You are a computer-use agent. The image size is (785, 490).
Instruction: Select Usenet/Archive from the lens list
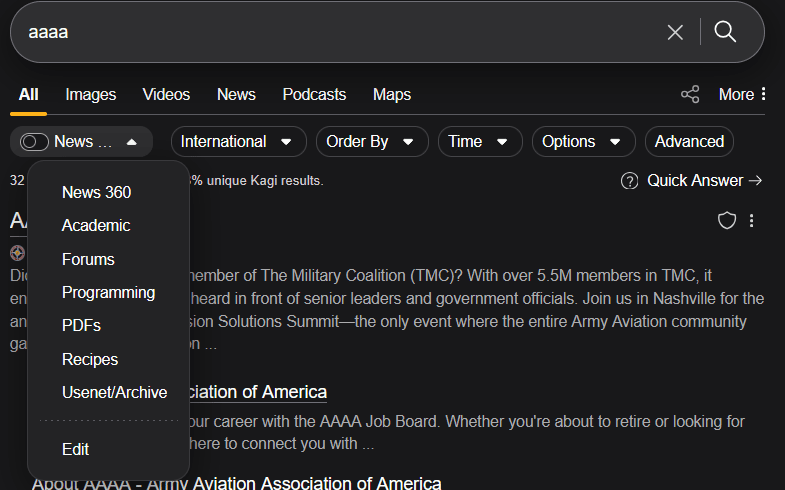click(x=114, y=392)
